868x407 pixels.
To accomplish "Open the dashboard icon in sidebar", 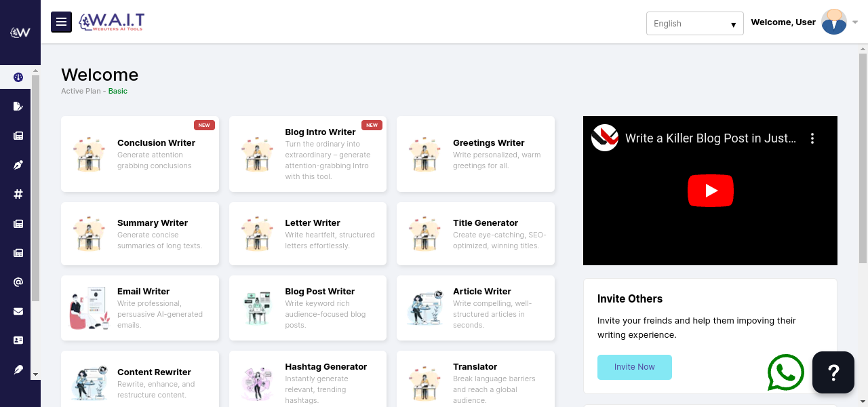I will 18,77.
